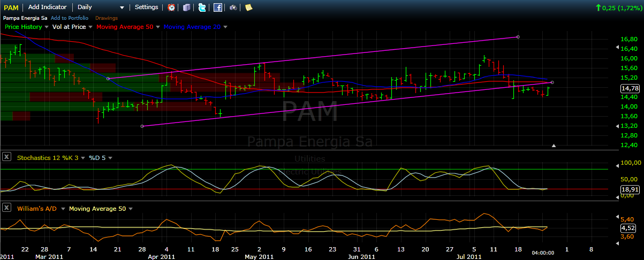Click the PAM ticker symbol

point(11,7)
